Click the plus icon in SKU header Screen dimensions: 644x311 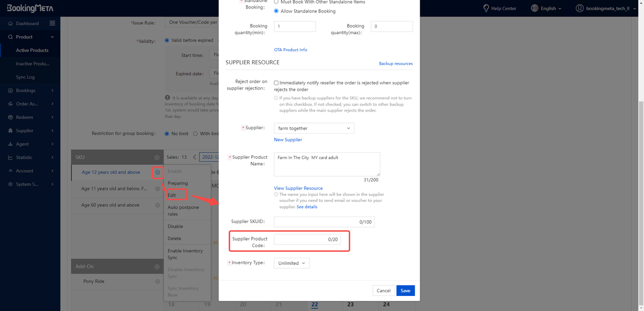tap(157, 157)
